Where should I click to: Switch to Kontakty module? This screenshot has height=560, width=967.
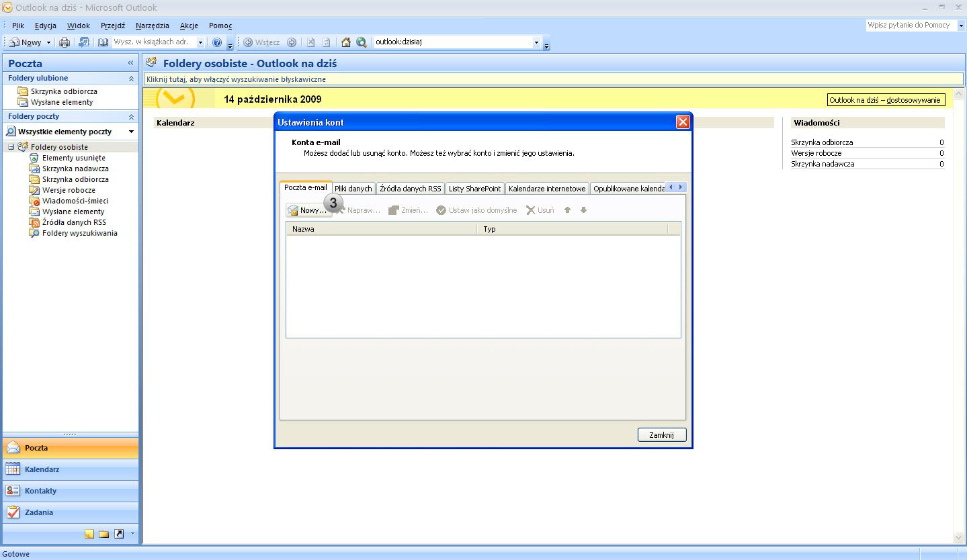(71, 491)
